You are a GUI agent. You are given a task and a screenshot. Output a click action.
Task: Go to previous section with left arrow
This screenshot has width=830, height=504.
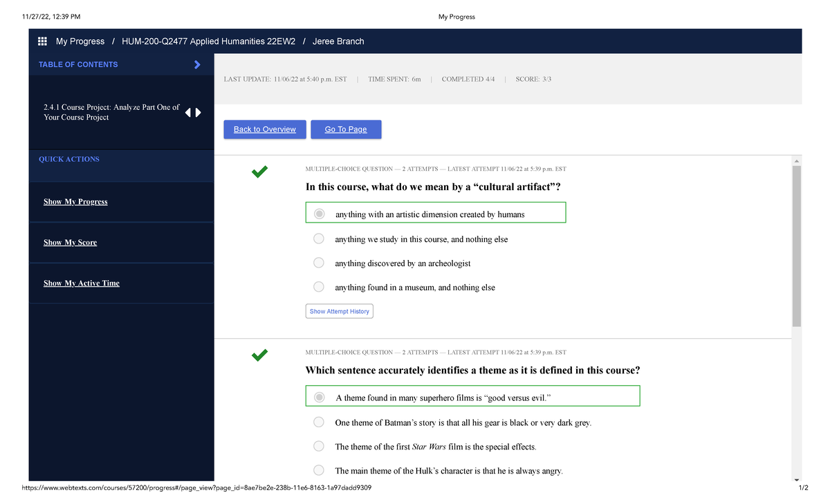tap(187, 113)
